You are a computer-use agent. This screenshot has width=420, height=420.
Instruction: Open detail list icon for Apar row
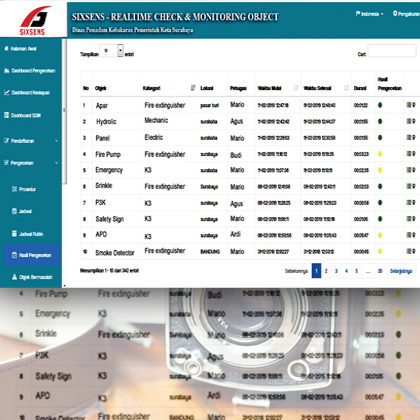tap(409, 105)
